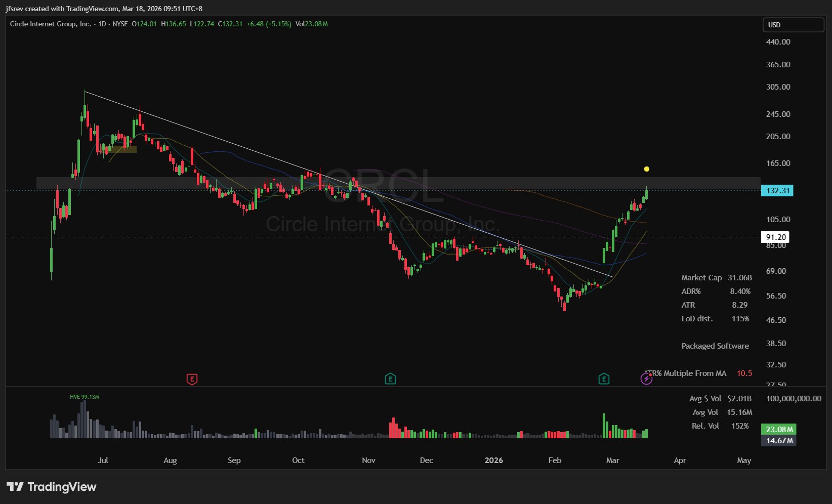
Task: Click the purple lightning bolt event icon
Action: point(646,379)
